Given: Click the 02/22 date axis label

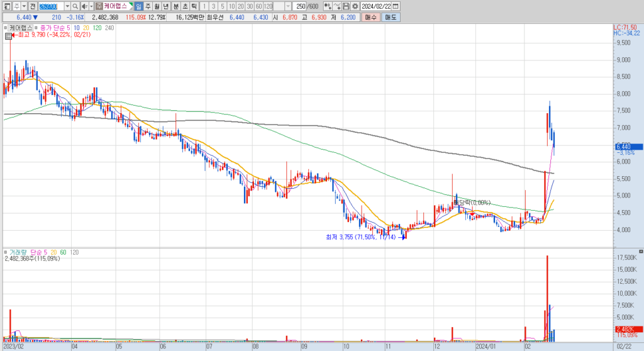Looking at the screenshot, I should (x=625, y=347).
